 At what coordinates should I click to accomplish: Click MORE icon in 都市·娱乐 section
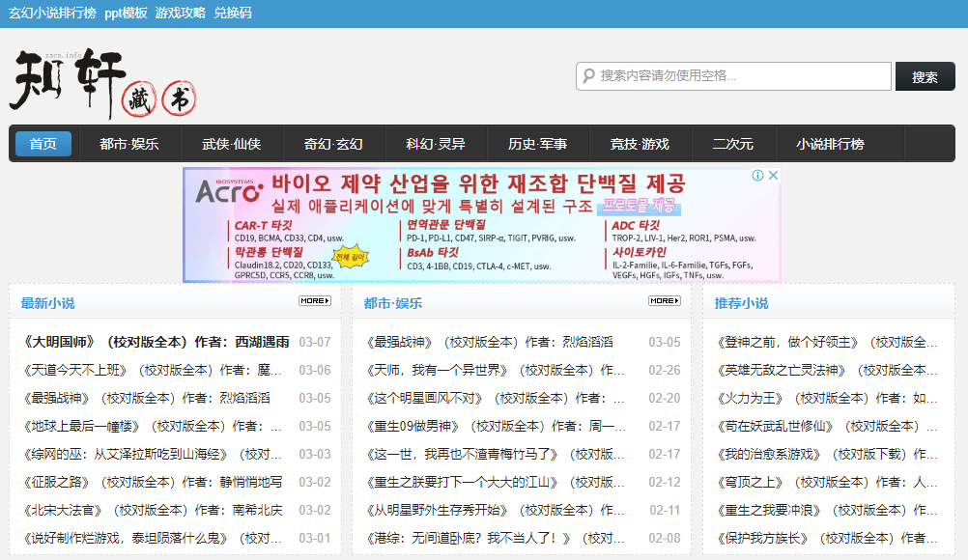click(x=664, y=301)
